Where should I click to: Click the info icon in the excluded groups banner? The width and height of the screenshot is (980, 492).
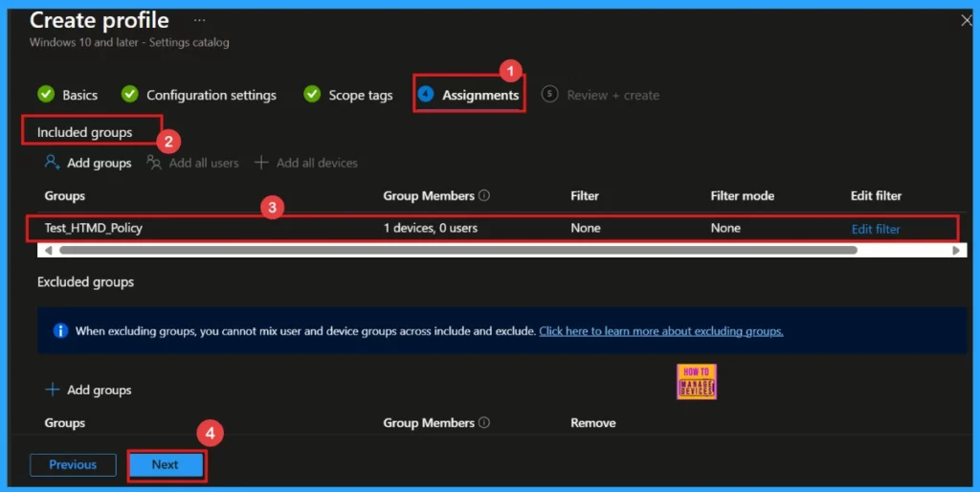point(60,330)
